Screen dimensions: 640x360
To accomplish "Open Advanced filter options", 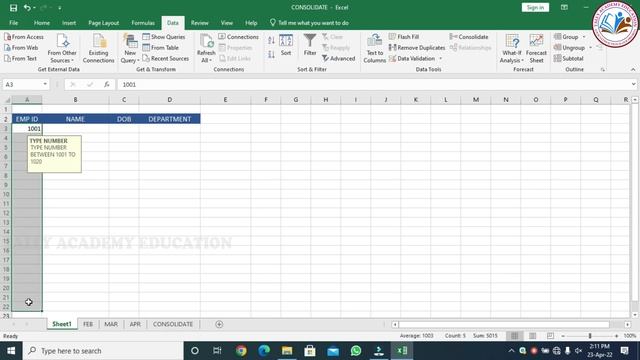I will click(338, 58).
